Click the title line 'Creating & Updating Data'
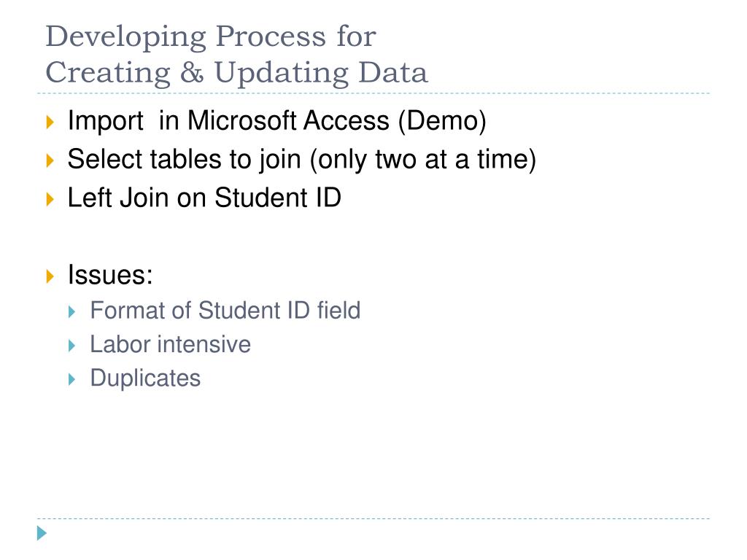 [x=236, y=73]
